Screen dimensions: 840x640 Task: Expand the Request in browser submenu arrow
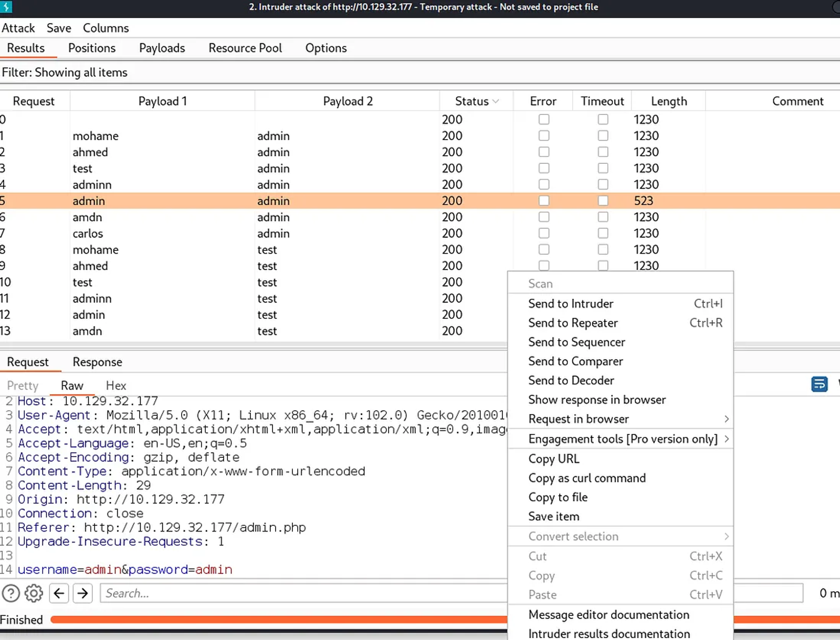pyautogui.click(x=727, y=419)
